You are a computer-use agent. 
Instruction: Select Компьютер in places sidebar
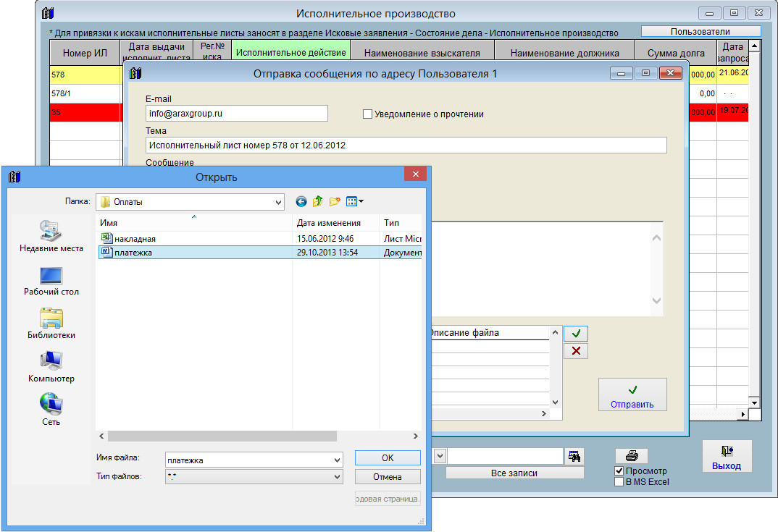(x=51, y=367)
